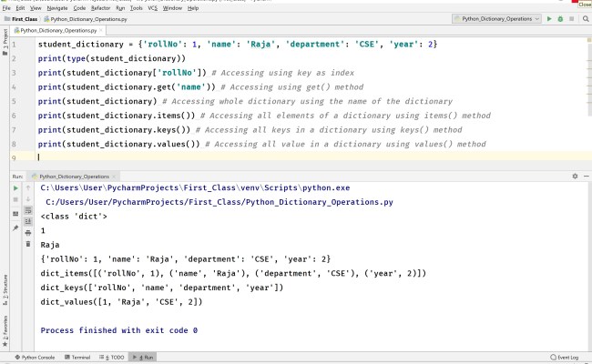Toggle scroll to end in the Run console

[x=28, y=221]
